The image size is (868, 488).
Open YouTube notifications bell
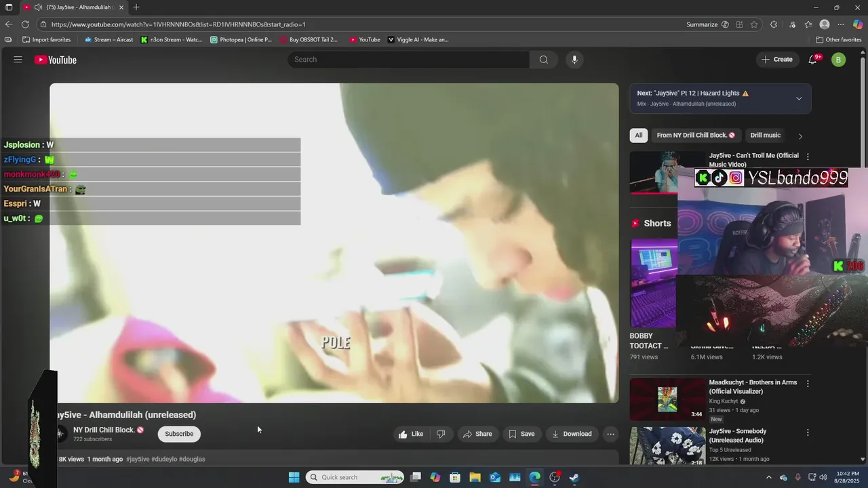812,60
